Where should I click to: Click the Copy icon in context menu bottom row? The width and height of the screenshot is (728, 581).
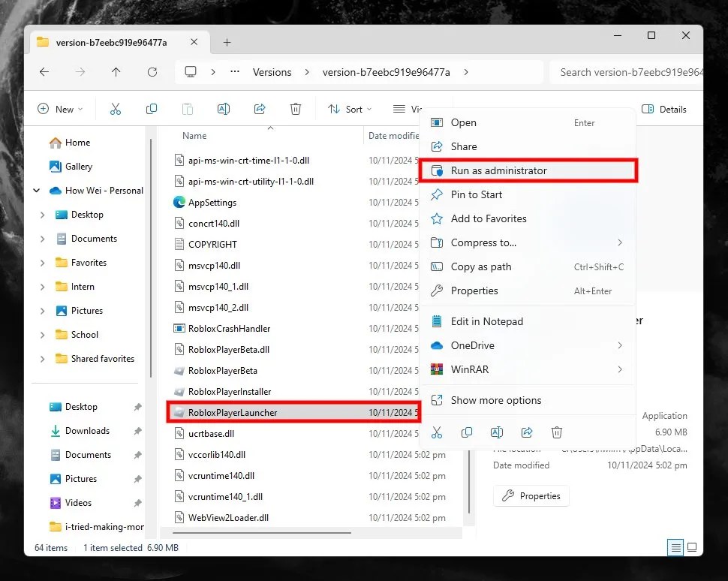[x=467, y=433]
